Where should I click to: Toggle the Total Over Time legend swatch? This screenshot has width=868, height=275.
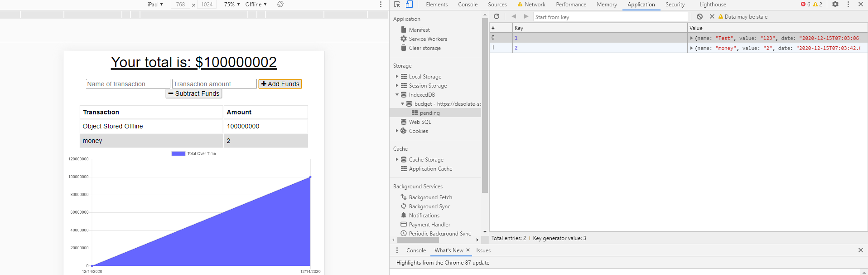coord(178,153)
